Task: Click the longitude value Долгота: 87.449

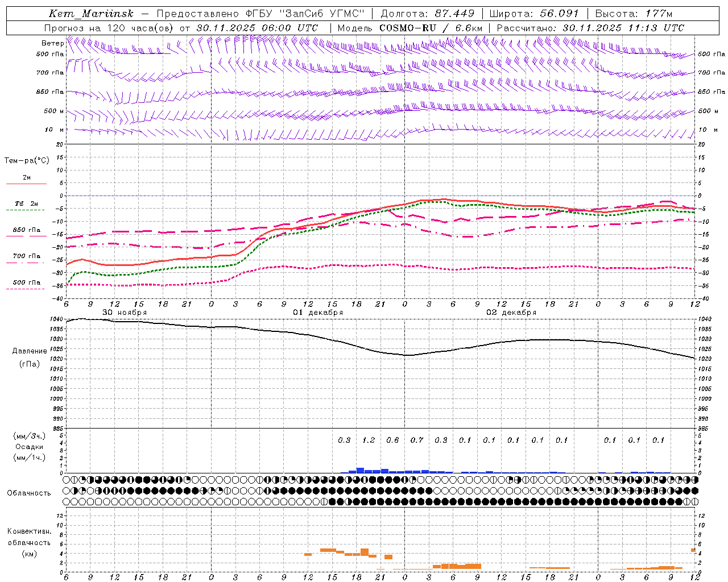Action: [427, 14]
